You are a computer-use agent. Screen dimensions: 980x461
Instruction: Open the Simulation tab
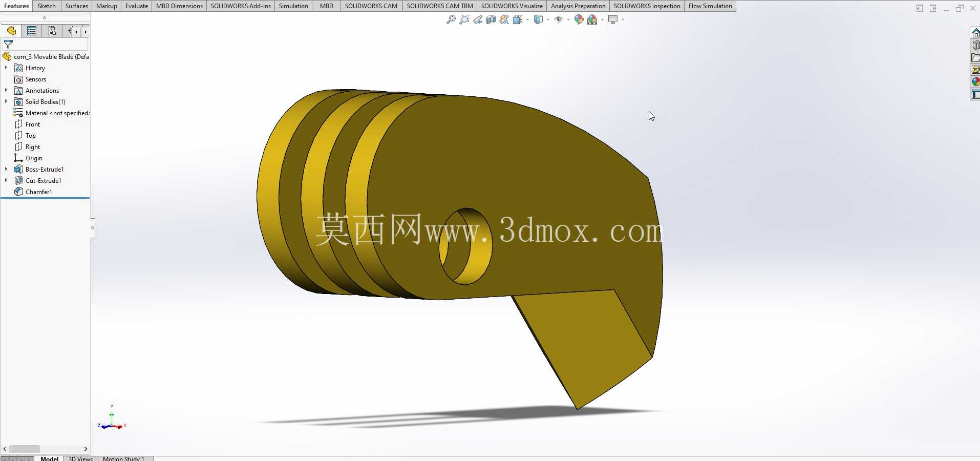(293, 6)
